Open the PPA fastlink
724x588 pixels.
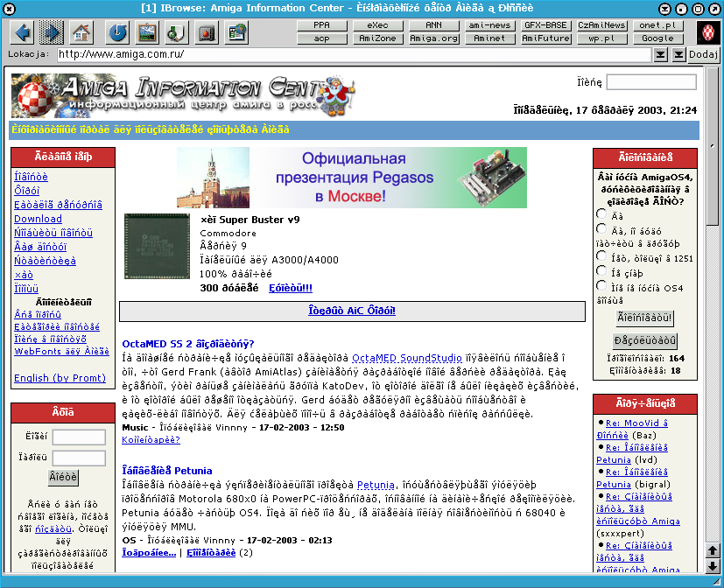pos(322,25)
